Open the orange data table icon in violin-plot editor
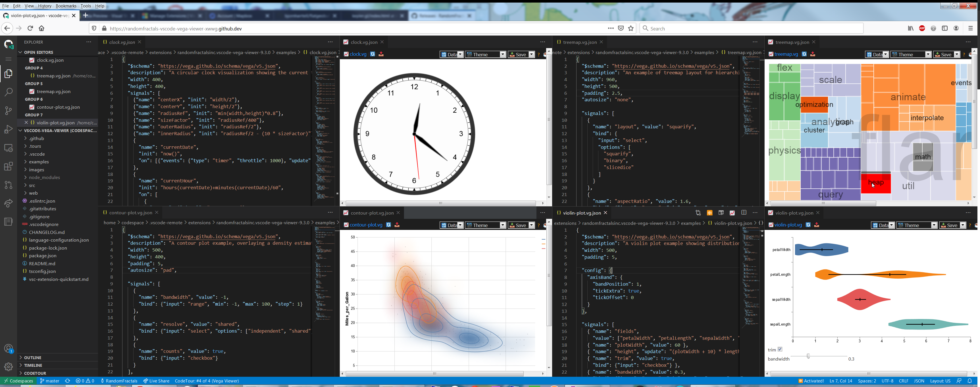The image size is (980, 387). pos(709,213)
